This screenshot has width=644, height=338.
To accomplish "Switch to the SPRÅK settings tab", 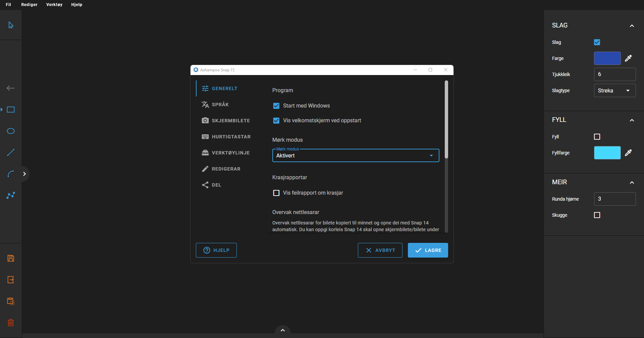I will pyautogui.click(x=229, y=105).
